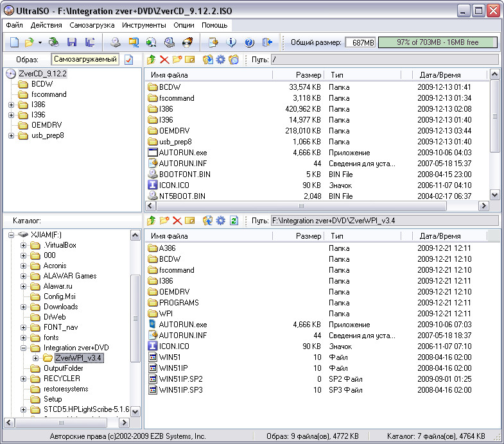
Task: Add files to the image via the catalog toolbar arrow icon
Action: [207, 220]
